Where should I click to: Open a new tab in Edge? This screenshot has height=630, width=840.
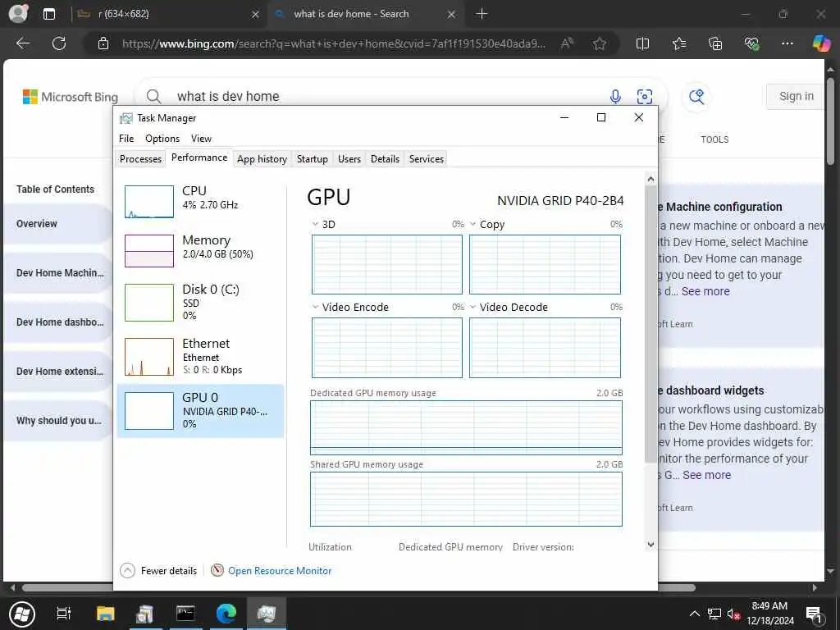pos(482,14)
